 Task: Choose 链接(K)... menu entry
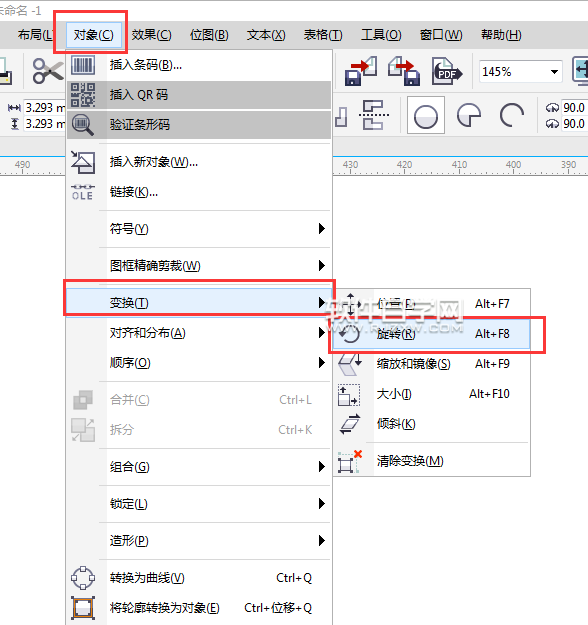pos(199,192)
